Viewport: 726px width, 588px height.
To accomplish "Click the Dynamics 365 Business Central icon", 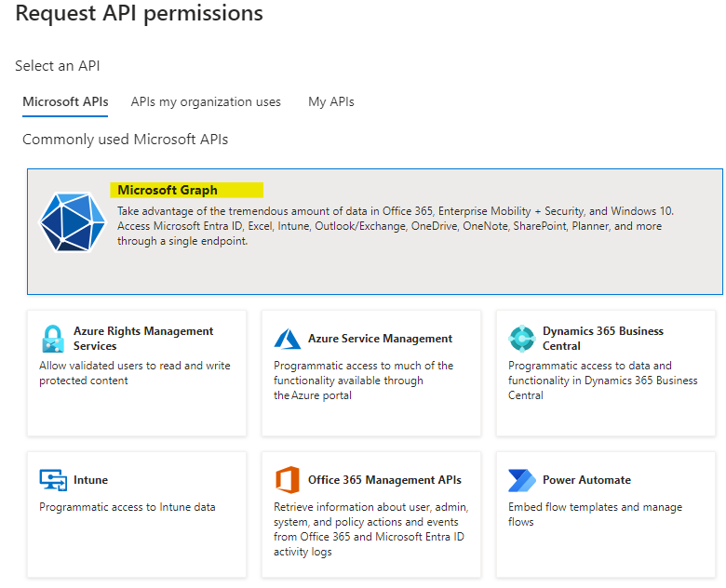I will pyautogui.click(x=522, y=339).
